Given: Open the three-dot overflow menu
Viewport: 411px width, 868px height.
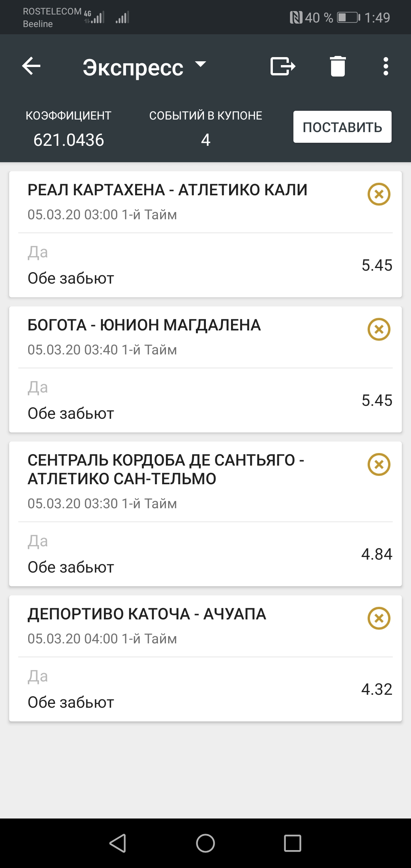Looking at the screenshot, I should click(386, 66).
